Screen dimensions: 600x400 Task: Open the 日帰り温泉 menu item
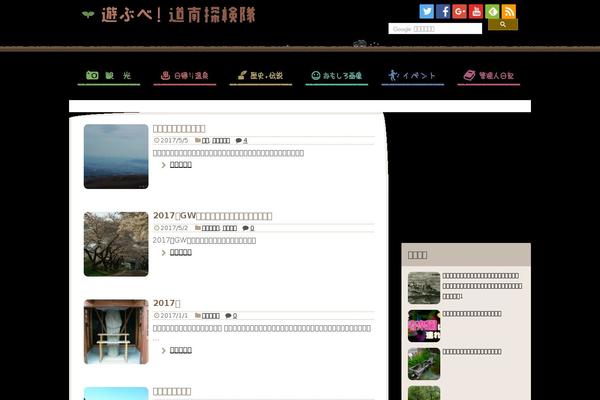[185, 76]
